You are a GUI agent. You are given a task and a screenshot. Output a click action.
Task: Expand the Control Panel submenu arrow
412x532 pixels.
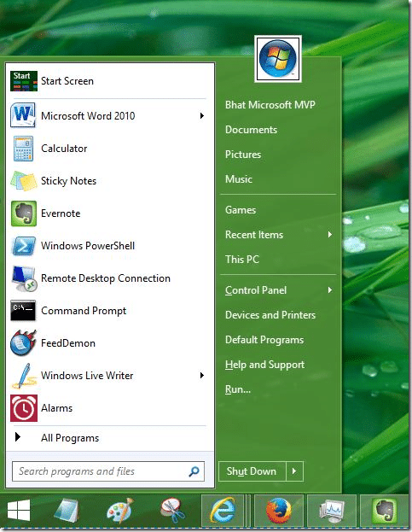coord(329,290)
